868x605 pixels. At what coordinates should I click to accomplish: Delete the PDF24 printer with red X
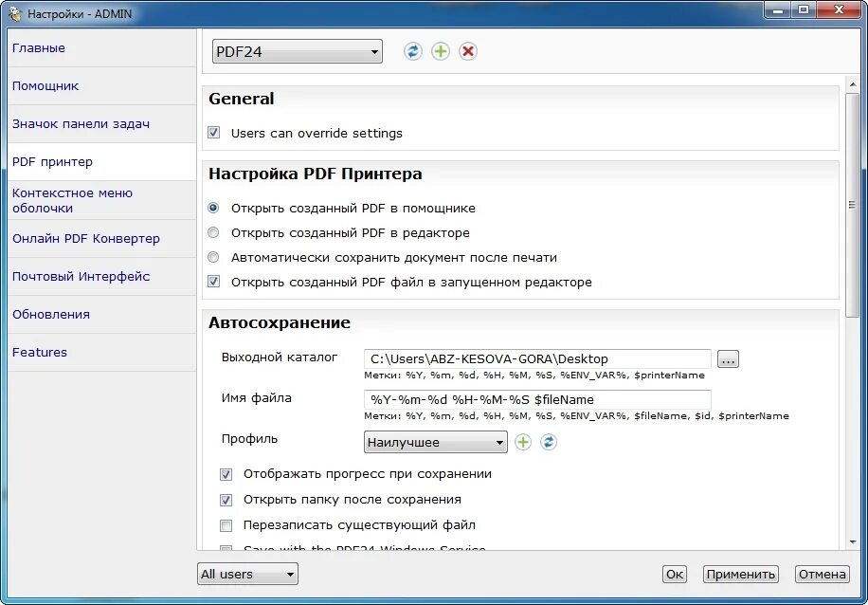coord(468,51)
